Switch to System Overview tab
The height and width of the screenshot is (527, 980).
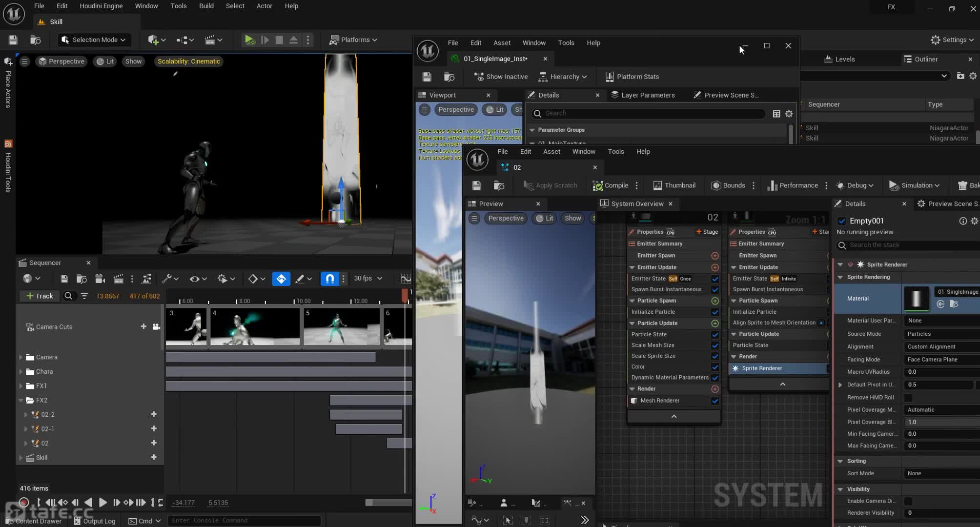coord(637,204)
